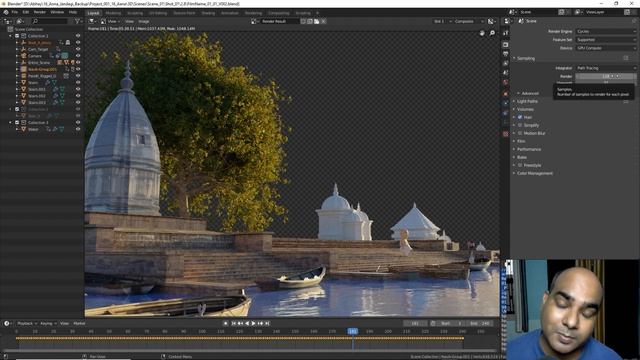
Task: Switch to the Shading workspace tab
Action: tap(208, 13)
